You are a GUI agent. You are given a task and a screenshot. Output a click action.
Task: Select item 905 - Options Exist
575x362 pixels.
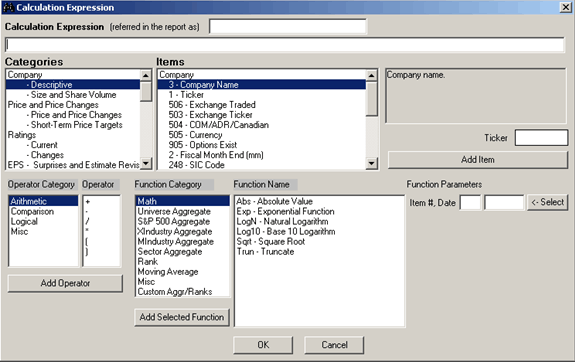[x=203, y=145]
